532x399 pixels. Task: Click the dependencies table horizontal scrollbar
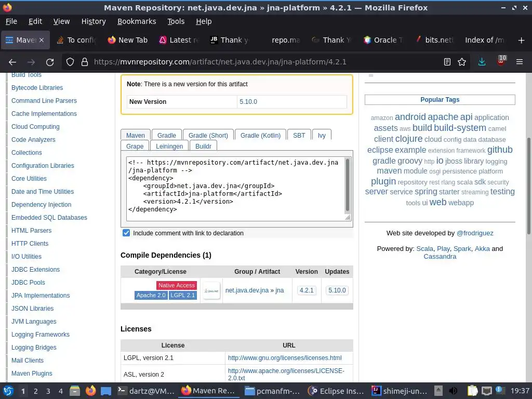point(237,307)
